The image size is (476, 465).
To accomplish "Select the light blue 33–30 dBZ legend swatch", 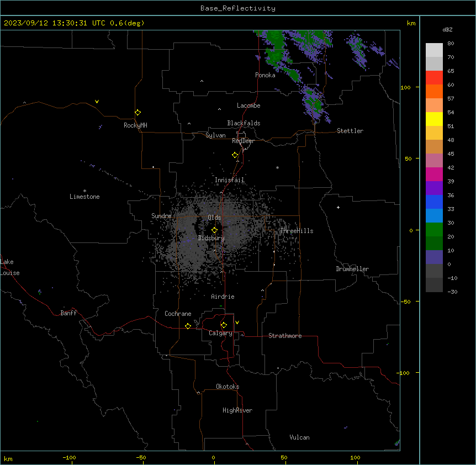I will 434,216.
